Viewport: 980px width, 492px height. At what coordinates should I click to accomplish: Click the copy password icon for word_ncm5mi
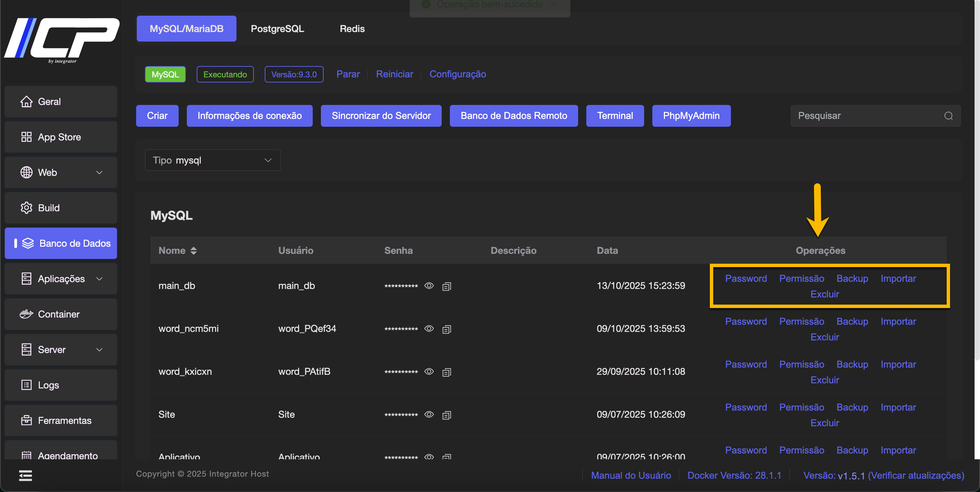447,329
